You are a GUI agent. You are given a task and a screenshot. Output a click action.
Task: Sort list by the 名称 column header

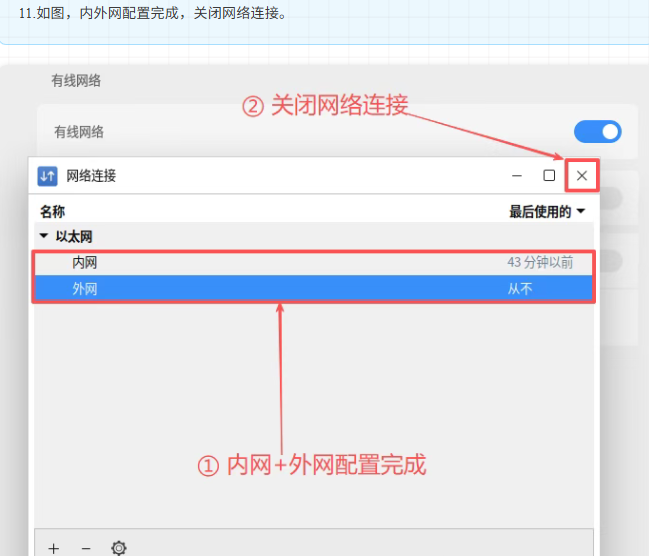52,212
